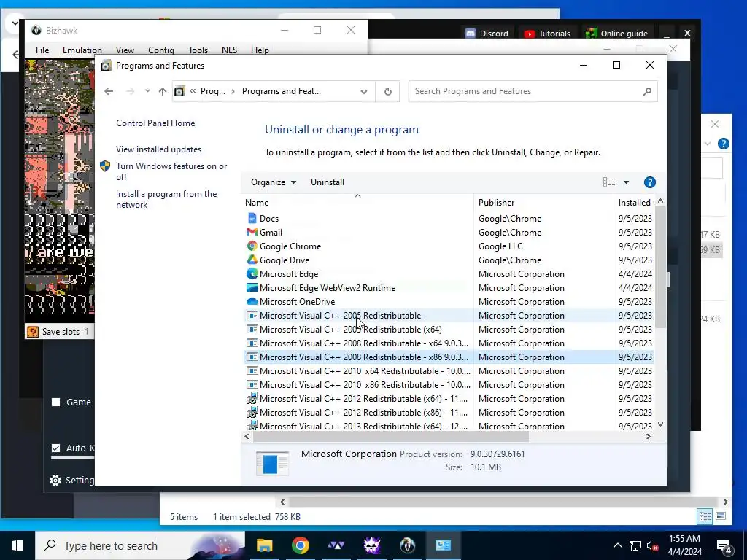
Task: Click icon of Visual C++ 2012 Redistributable (x64)
Action: [x=252, y=399]
